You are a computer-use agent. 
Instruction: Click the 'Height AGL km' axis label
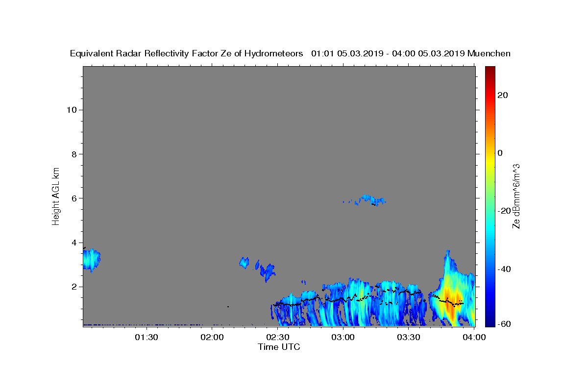click(56, 196)
